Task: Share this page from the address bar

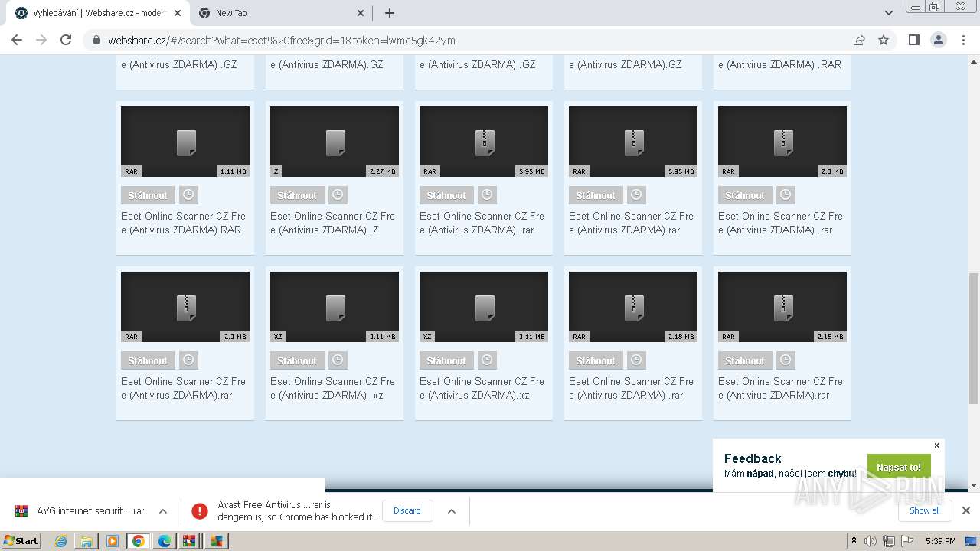Action: (859, 40)
